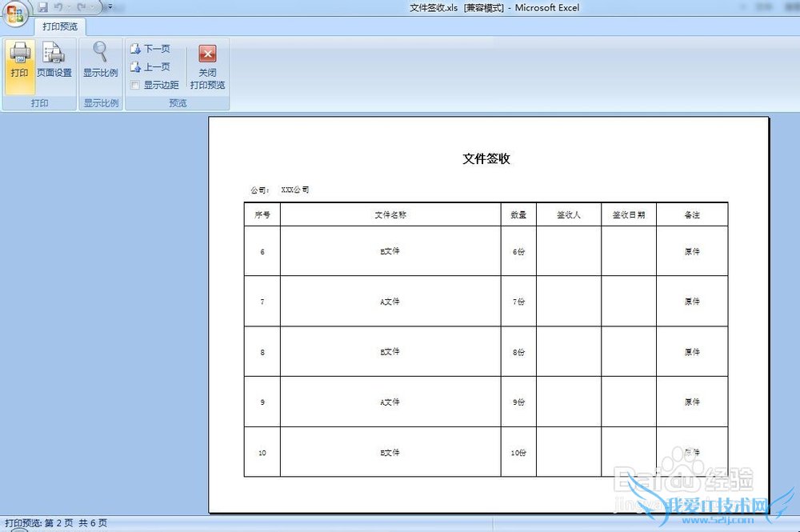Click the 10份 quantity cell
Image resolution: width=800 pixels, height=532 pixels.
[518, 453]
